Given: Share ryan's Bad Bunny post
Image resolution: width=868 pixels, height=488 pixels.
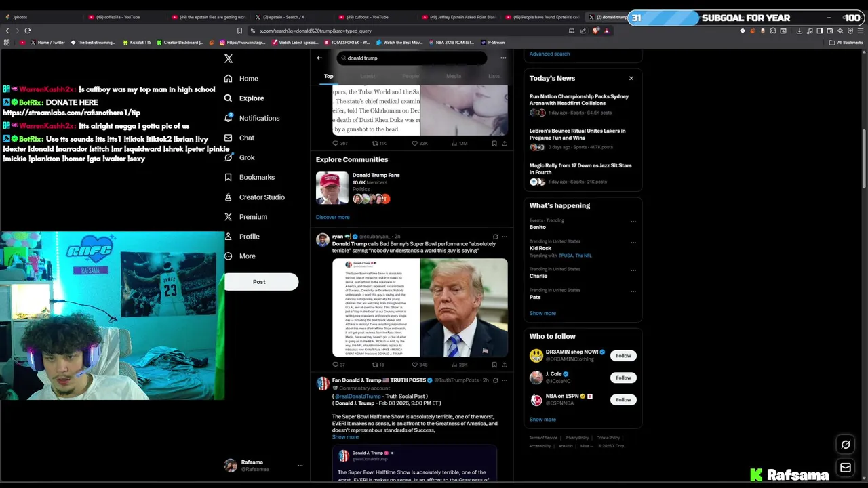Looking at the screenshot, I should click(505, 365).
